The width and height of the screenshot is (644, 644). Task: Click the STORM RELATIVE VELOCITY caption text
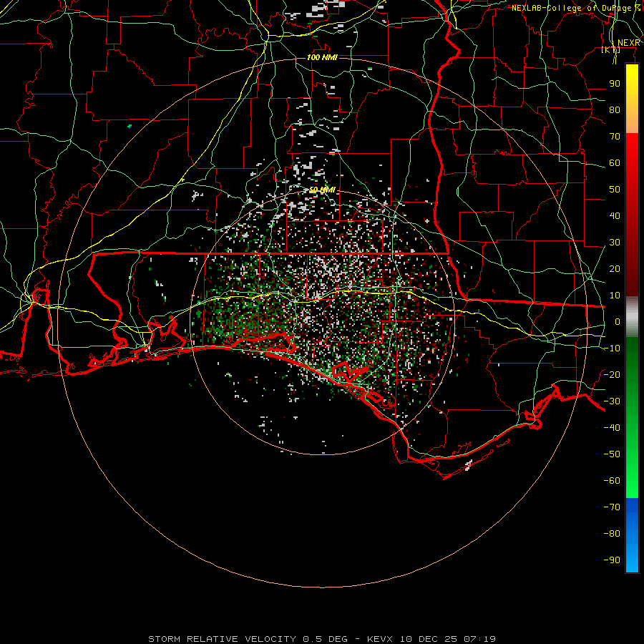(x=222, y=639)
